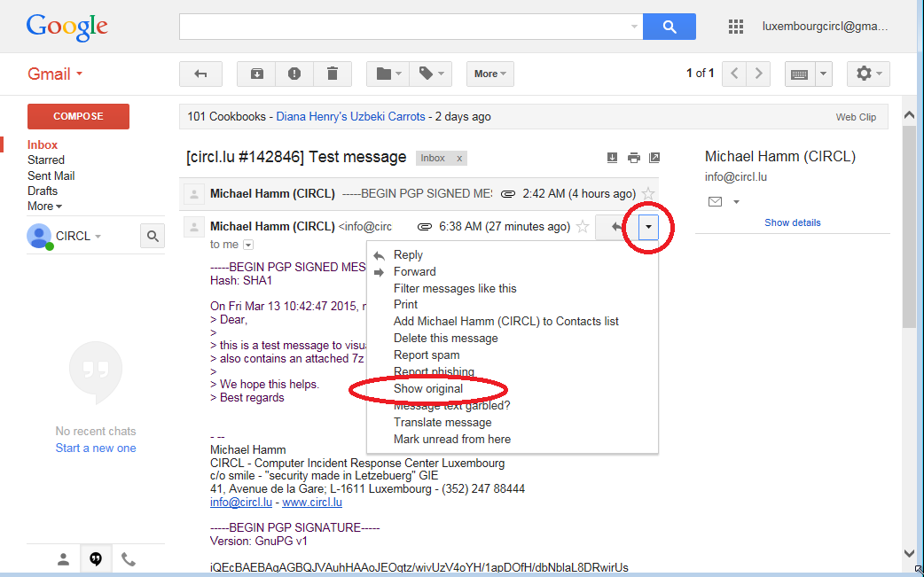Expand the More toolbar dropdown
This screenshot has width=924, height=577.
pyautogui.click(x=490, y=74)
